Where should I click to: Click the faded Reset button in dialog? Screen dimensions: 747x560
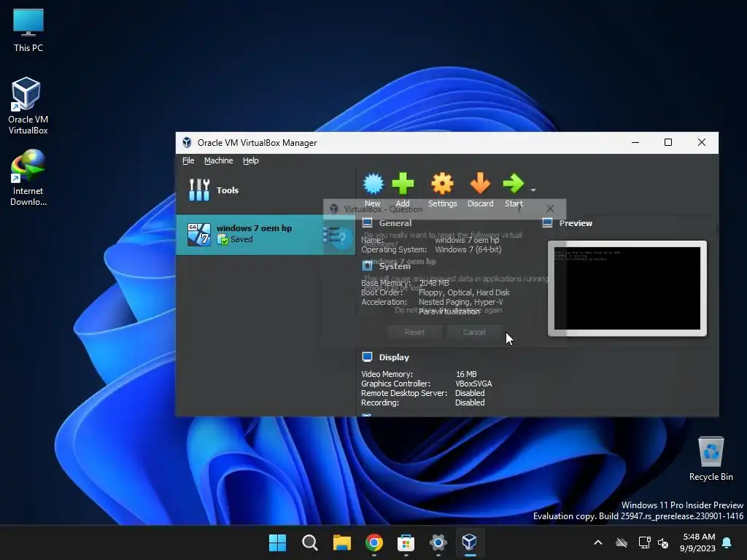(x=414, y=332)
